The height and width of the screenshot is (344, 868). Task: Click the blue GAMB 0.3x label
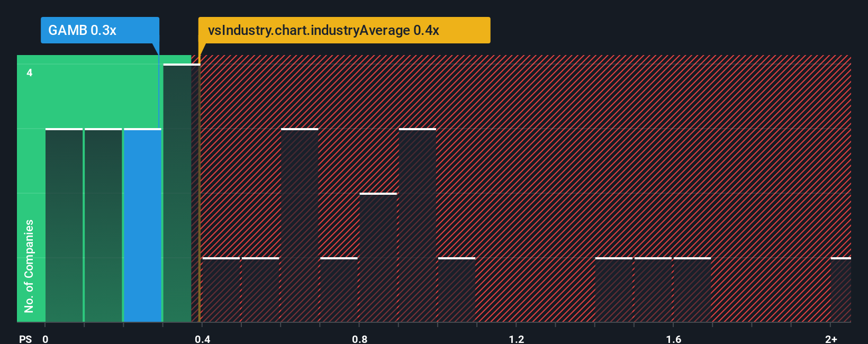(x=100, y=30)
